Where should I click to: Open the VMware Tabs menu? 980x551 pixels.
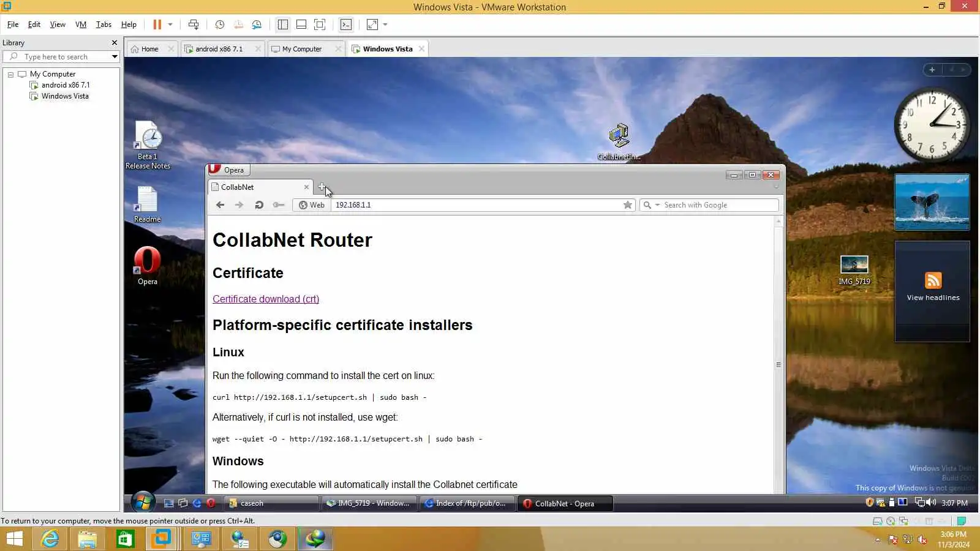coord(104,24)
